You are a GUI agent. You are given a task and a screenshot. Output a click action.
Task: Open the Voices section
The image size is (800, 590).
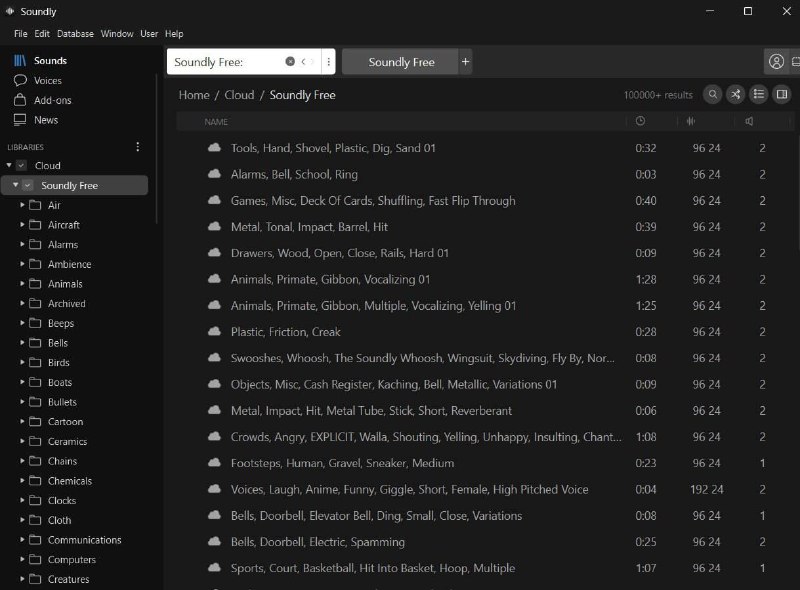coord(38,81)
